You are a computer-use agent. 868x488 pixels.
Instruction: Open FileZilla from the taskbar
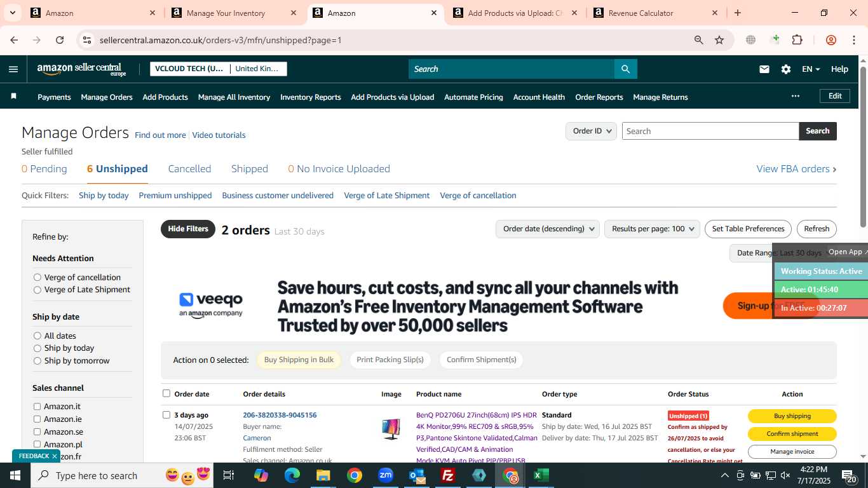point(448,475)
